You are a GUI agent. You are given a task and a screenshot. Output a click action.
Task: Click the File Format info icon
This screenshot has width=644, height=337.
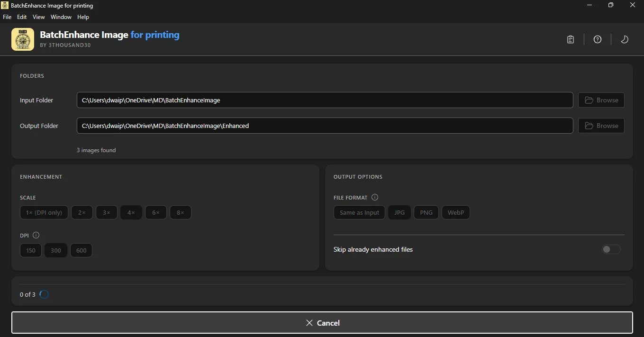(375, 197)
